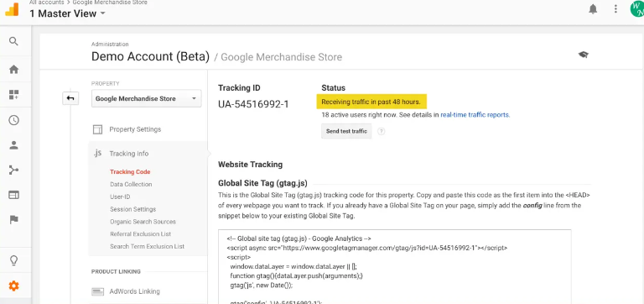Select Data Collection submenu item

(131, 184)
